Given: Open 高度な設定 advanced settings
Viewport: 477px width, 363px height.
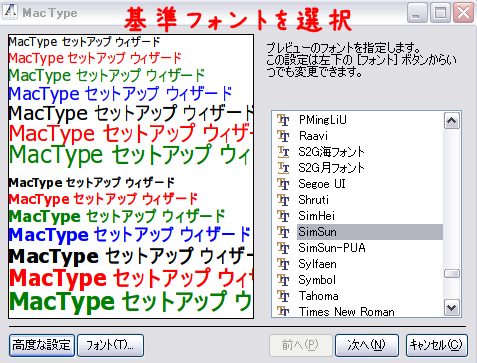Looking at the screenshot, I should pos(42,345).
